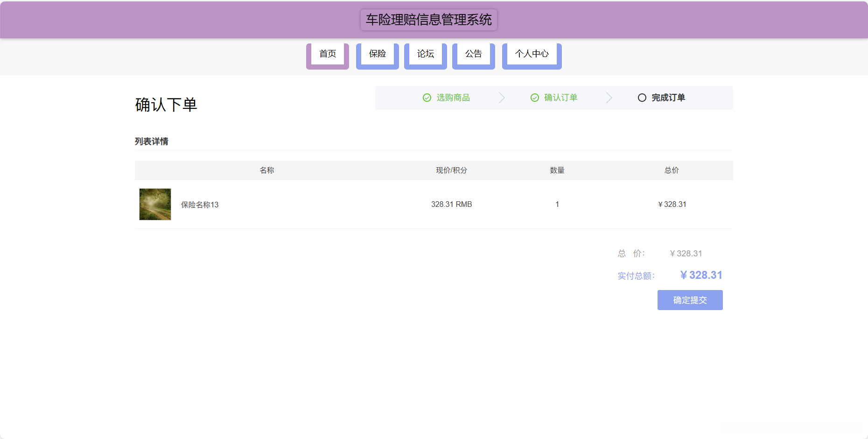This screenshot has width=868, height=439.
Task: Click the 列表详情 section heading
Action: tap(152, 142)
